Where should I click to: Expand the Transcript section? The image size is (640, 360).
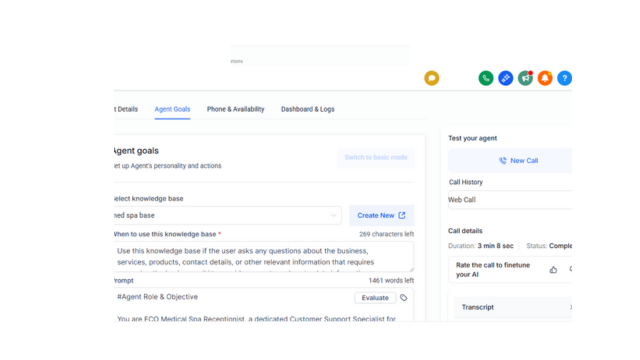(513, 307)
